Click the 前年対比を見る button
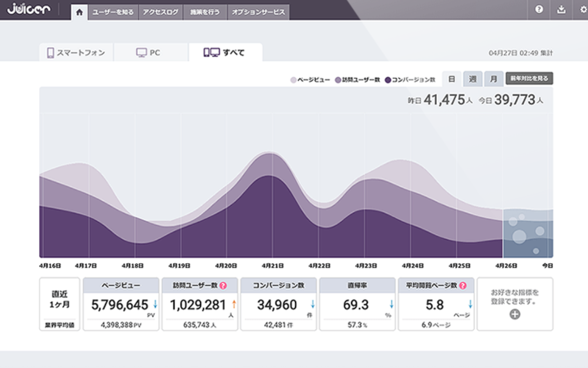The image size is (588, 368). coord(529,78)
